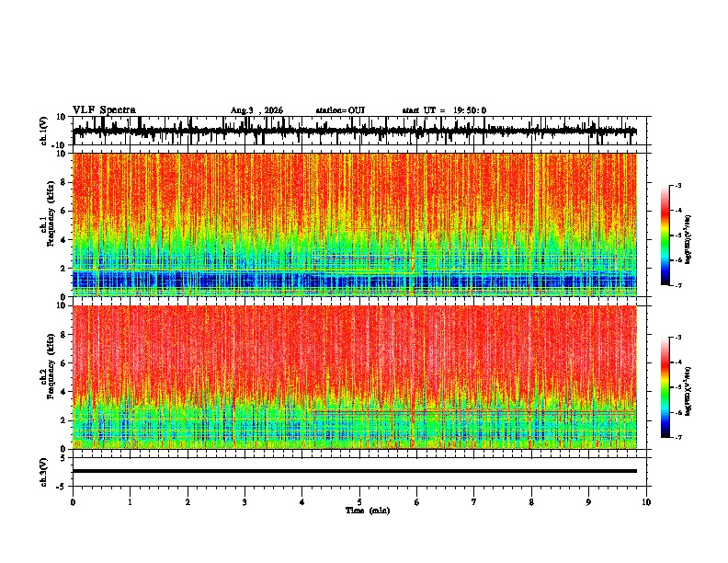
Task: Click the ch.1 voltage waveform trace
Action: coord(355,132)
